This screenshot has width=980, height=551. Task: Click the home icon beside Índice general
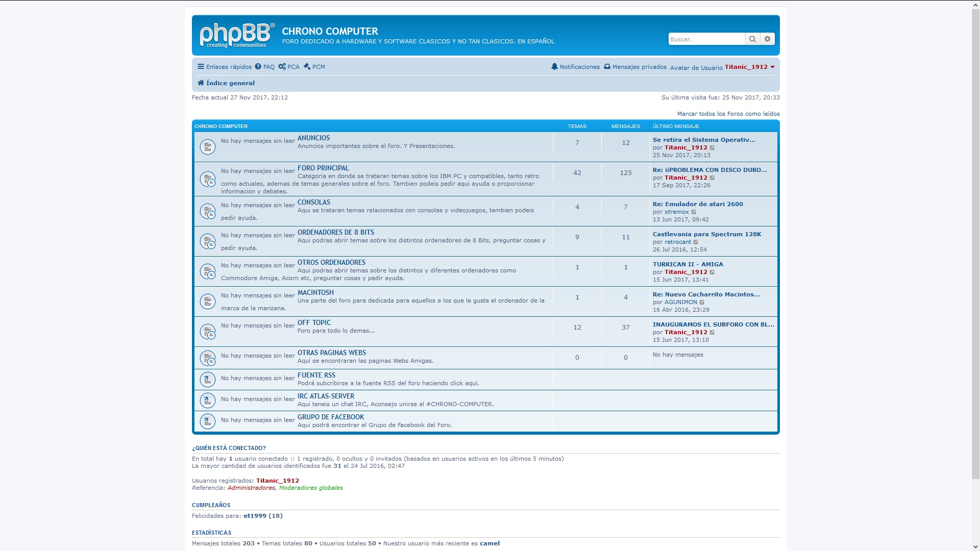click(x=201, y=83)
